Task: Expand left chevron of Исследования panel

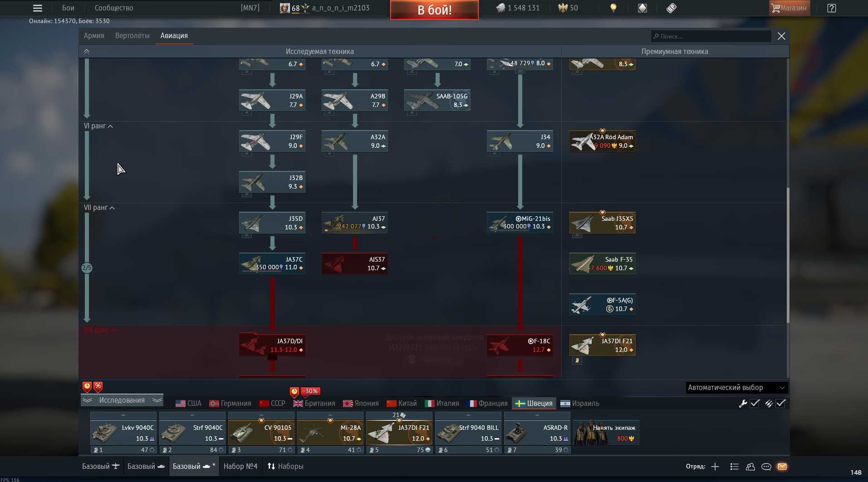Action: click(88, 400)
